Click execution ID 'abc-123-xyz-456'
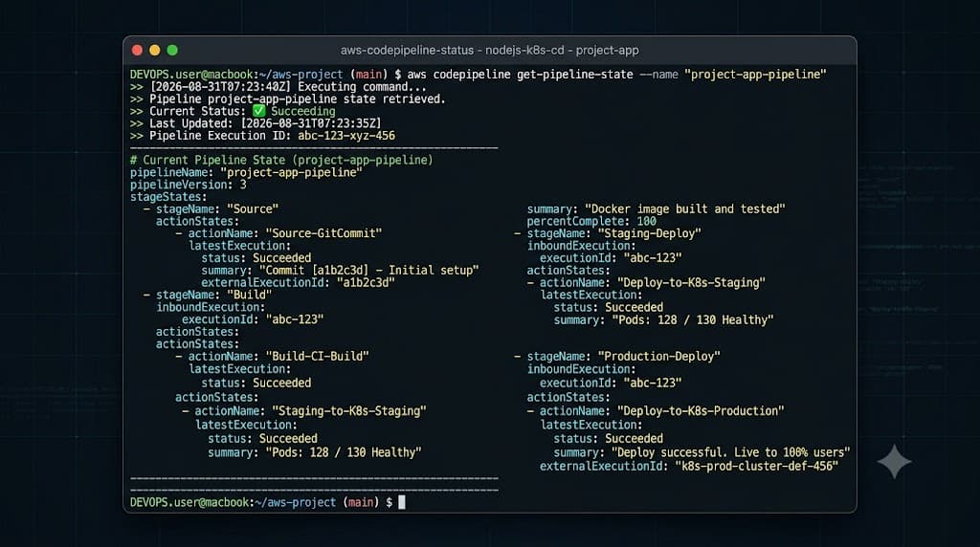Screen dimensions: 980x547 [x=346, y=136]
